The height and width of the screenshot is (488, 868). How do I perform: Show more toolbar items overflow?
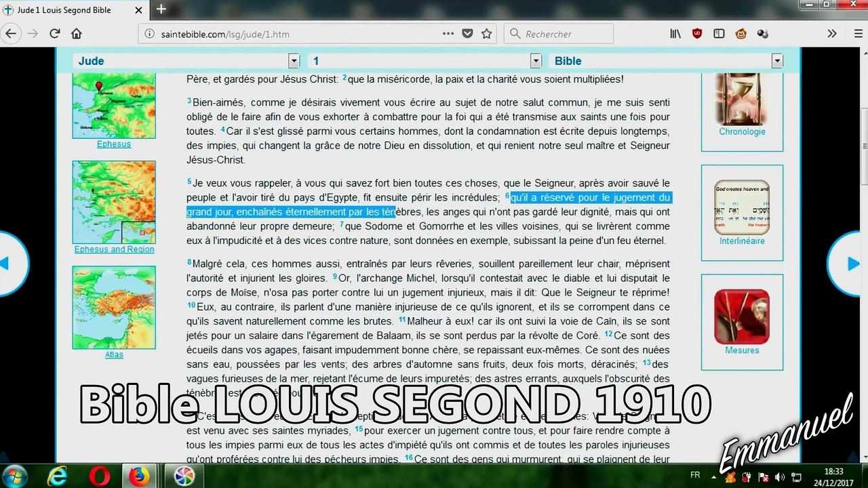831,34
